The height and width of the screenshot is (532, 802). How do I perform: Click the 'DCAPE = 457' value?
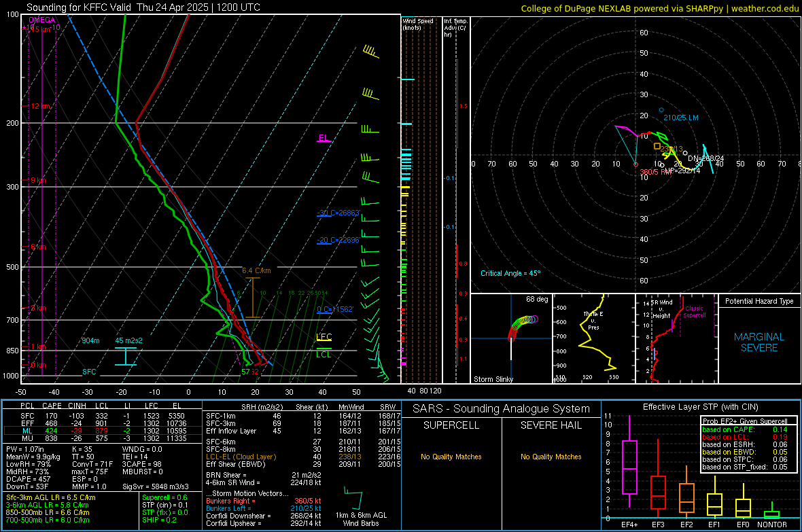[28, 479]
